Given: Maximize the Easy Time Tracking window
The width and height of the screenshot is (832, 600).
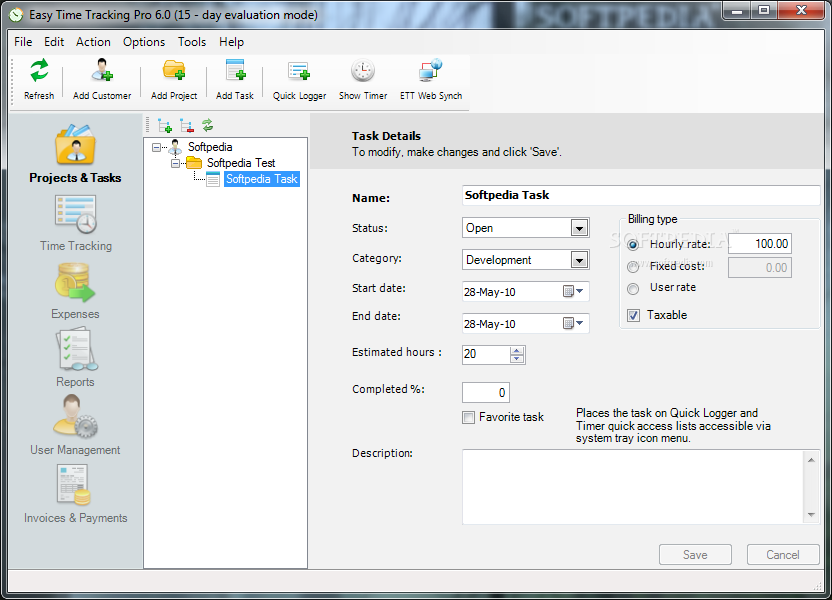Looking at the screenshot, I should click(x=764, y=10).
